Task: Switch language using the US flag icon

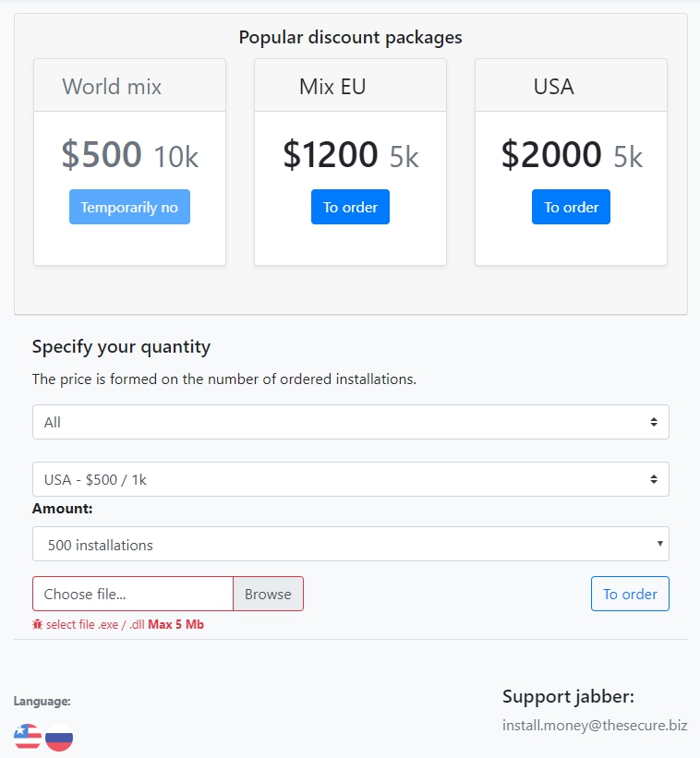Action: tap(28, 737)
